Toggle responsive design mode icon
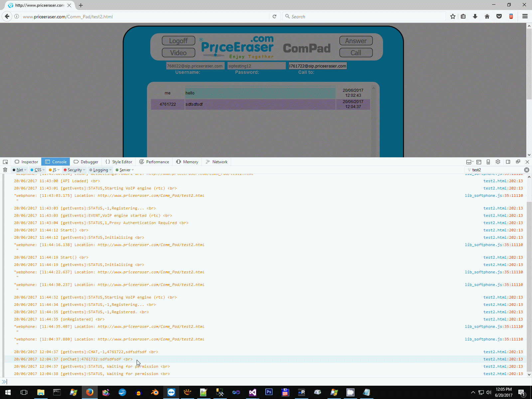 (x=488, y=162)
